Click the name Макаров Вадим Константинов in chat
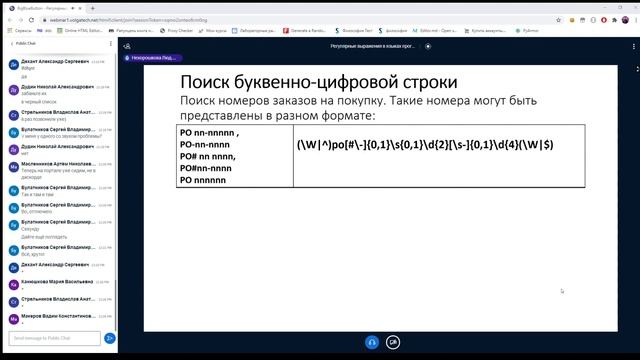Image resolution: width=640 pixels, height=360 pixels. coord(58,316)
